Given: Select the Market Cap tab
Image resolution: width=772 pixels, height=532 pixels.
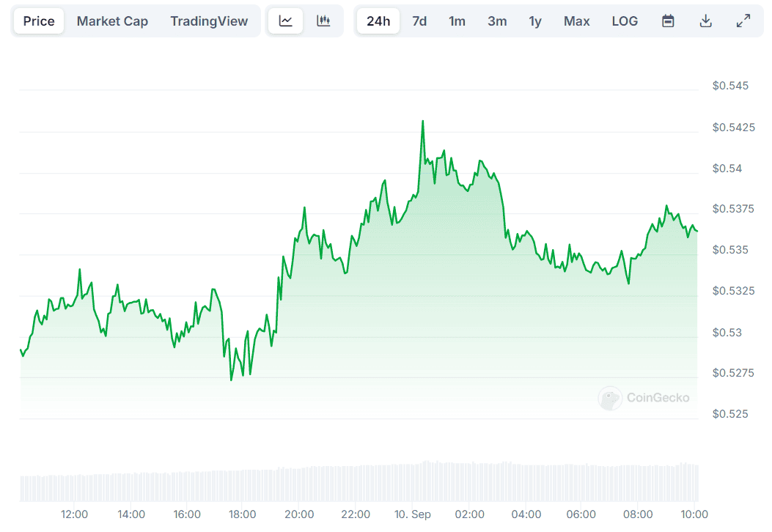Looking at the screenshot, I should [x=112, y=21].
